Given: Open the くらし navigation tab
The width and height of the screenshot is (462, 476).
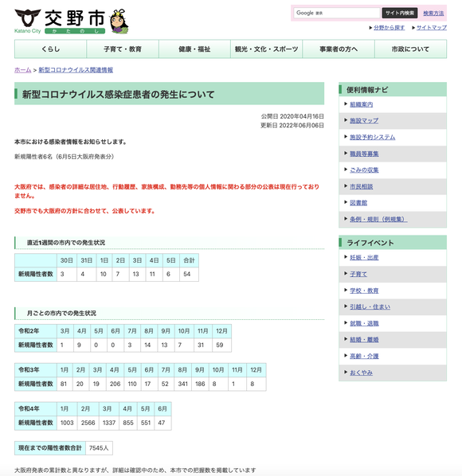Looking at the screenshot, I should click(x=50, y=49).
